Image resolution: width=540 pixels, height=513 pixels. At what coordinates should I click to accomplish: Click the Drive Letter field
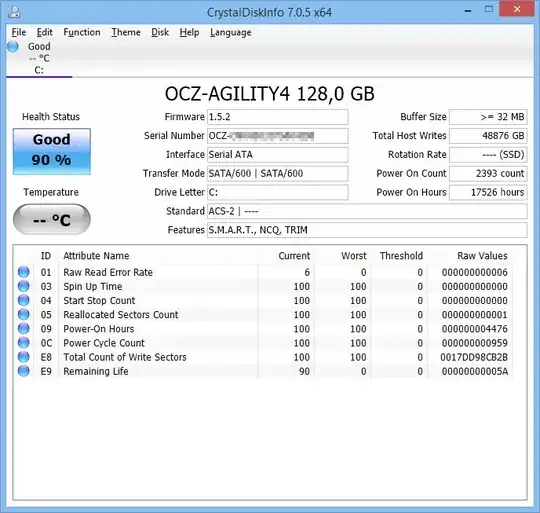(x=278, y=192)
